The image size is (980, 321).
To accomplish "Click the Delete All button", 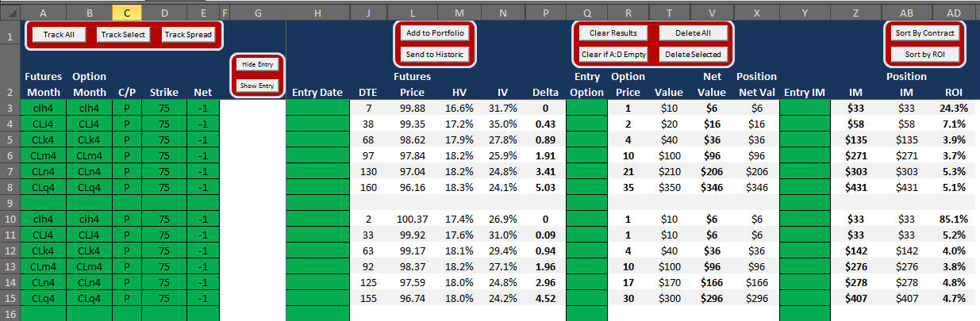I will [x=693, y=32].
